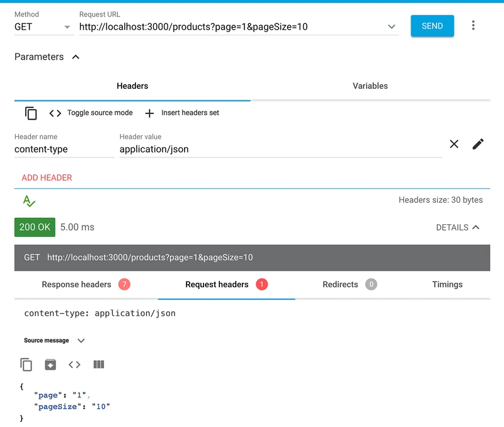Switch to the Variables tab

click(x=370, y=86)
